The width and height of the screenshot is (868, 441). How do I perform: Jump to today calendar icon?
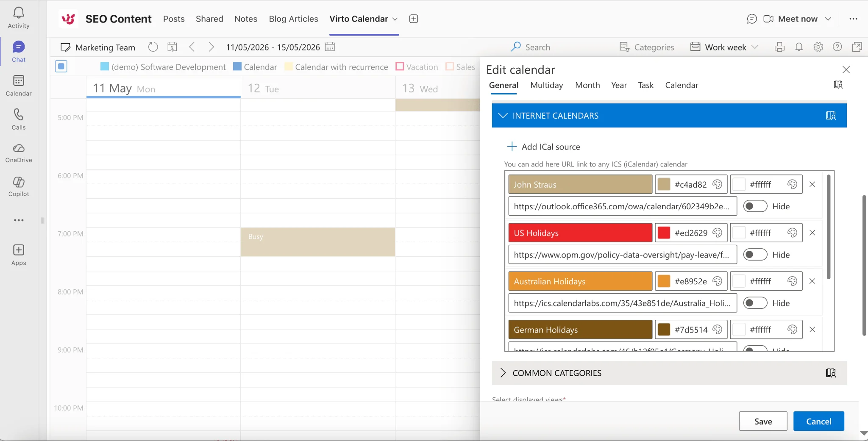tap(172, 47)
